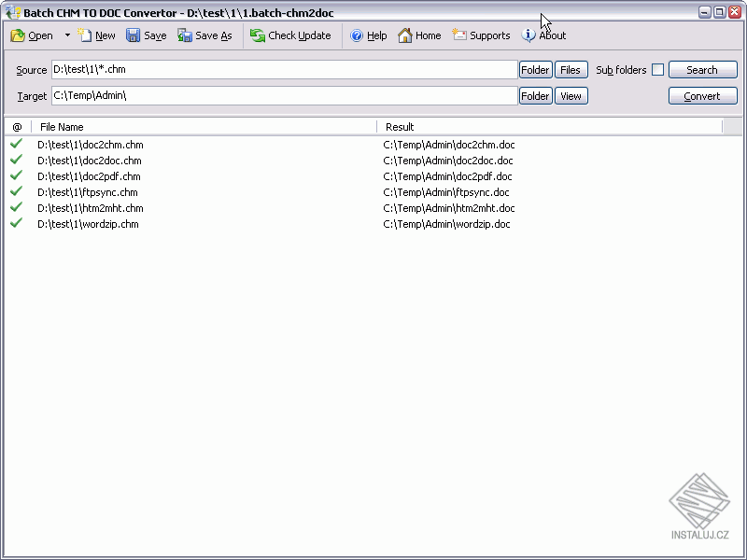
Task: Toggle the green check for wordzip.chm
Action: (18, 224)
